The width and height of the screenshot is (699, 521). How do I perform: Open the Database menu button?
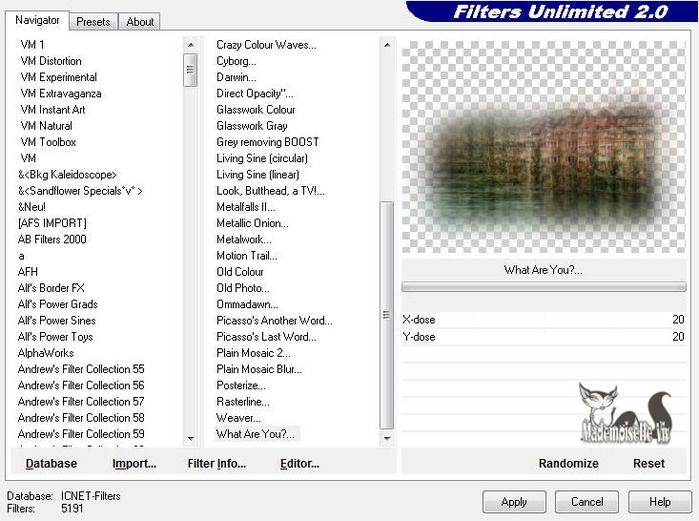point(51,464)
